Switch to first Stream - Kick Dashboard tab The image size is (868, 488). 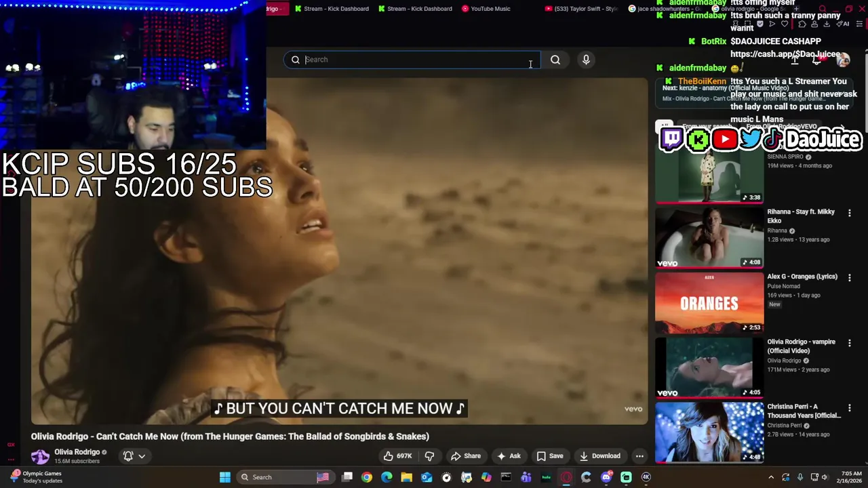(332, 9)
